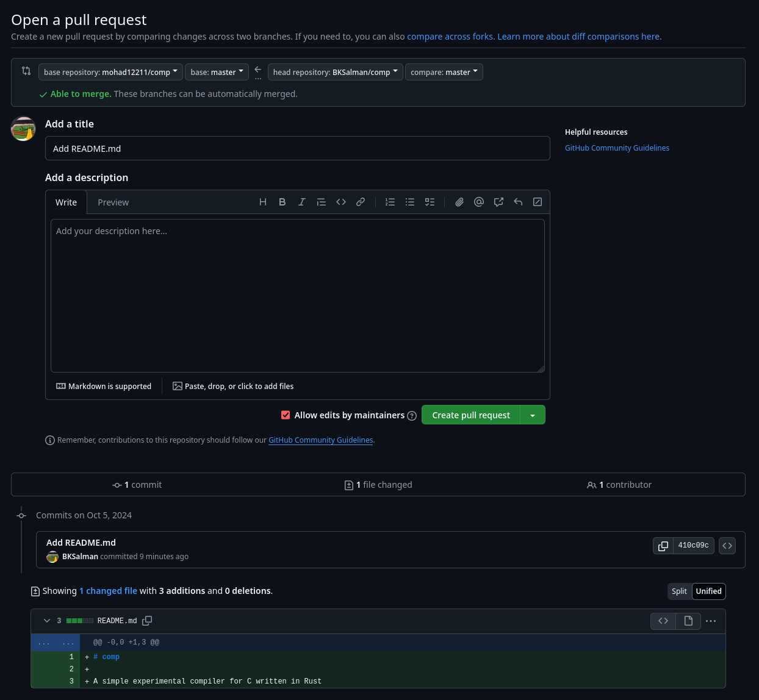Click the Create pull request button

[470, 415]
